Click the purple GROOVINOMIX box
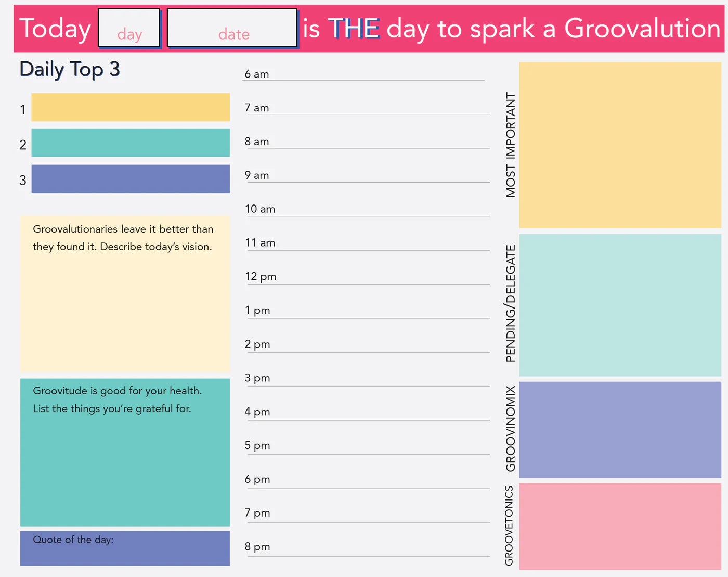Image resolution: width=728 pixels, height=577 pixels. pos(620,430)
